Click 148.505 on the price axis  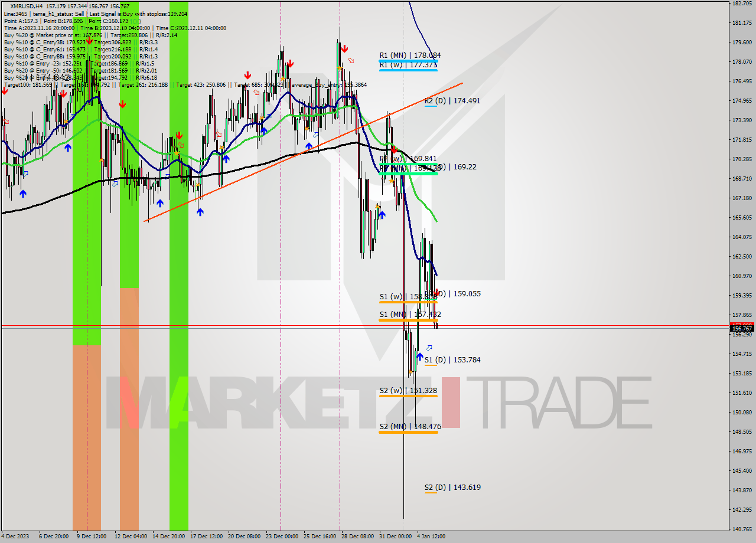coord(742,431)
